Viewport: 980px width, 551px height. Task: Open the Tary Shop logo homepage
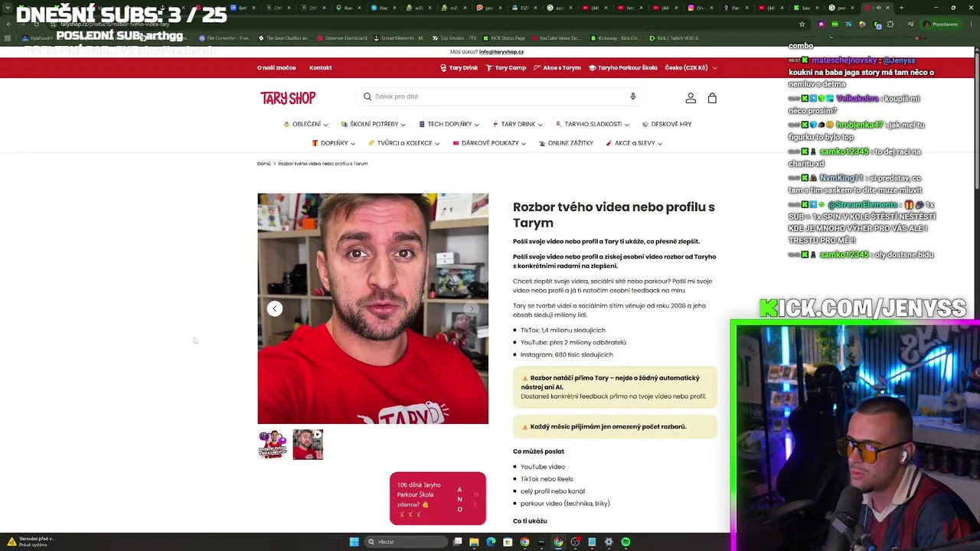(x=288, y=98)
